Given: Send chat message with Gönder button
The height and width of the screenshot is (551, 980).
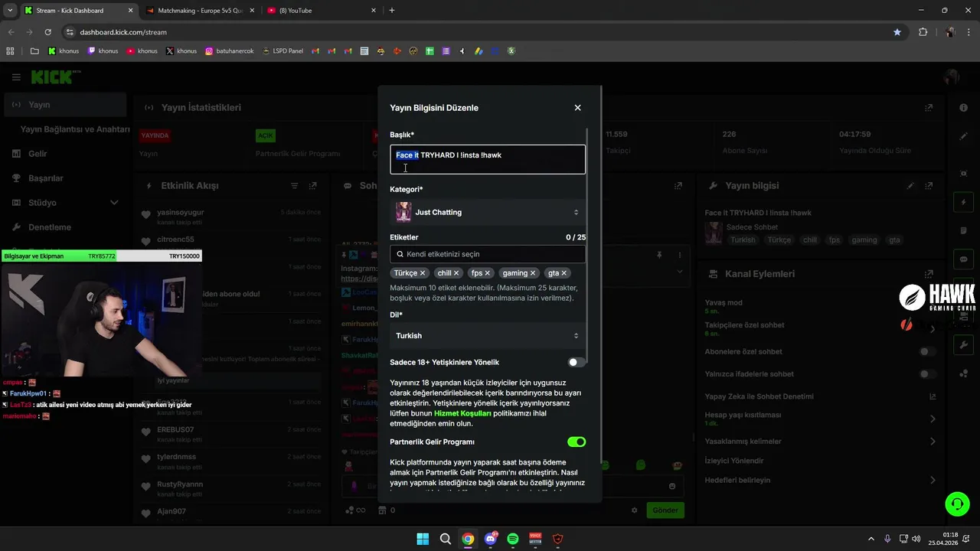Looking at the screenshot, I should (x=665, y=510).
